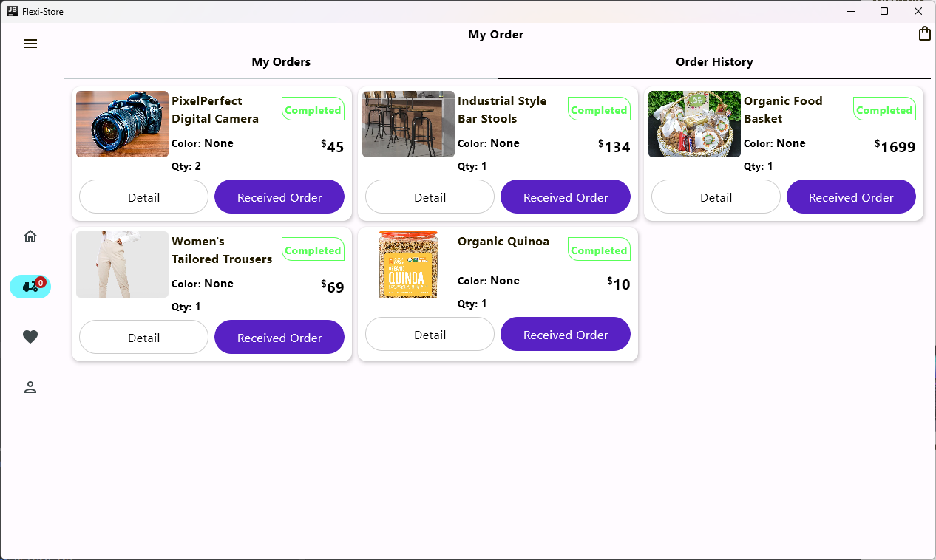936x560 pixels.
Task: Open the profile person icon
Action: (30, 387)
